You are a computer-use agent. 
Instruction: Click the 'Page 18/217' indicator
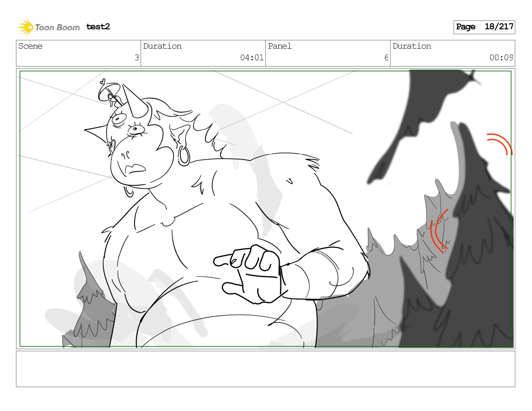[x=484, y=27]
